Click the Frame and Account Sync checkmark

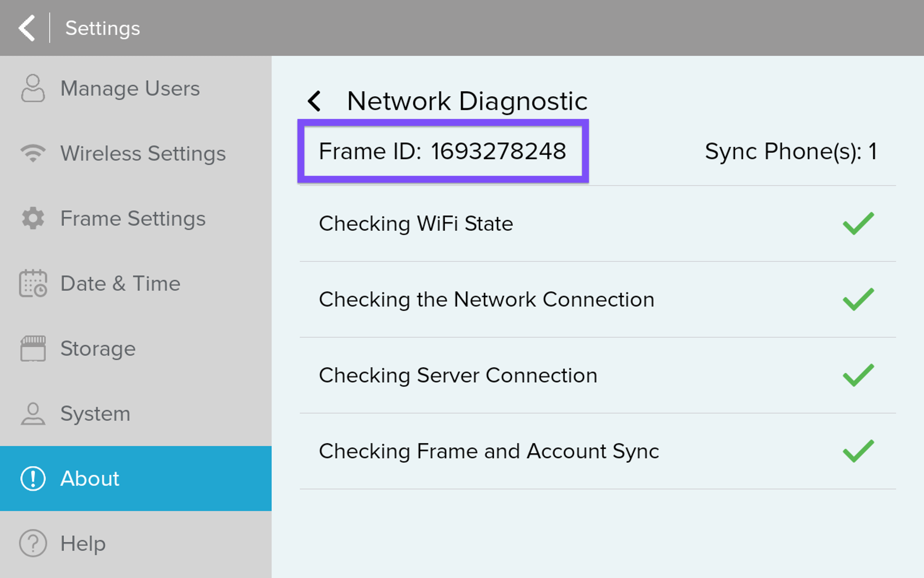coord(858,451)
